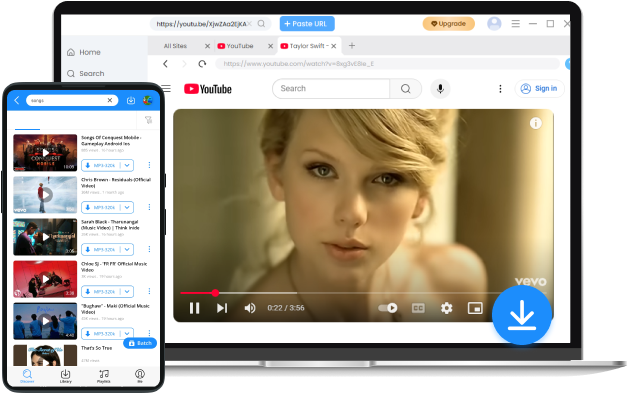
Task: Click the voice search microphone icon
Action: [440, 88]
